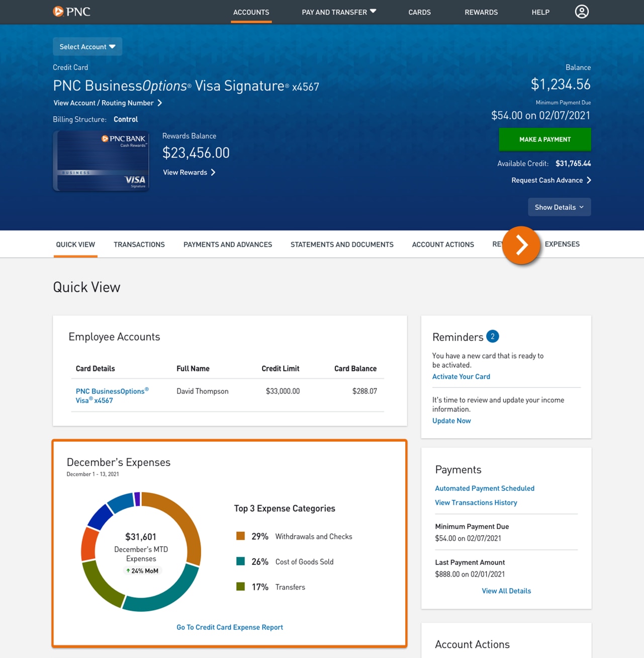The width and height of the screenshot is (644, 658).
Task: Expand the Show Details section
Action: tap(559, 207)
